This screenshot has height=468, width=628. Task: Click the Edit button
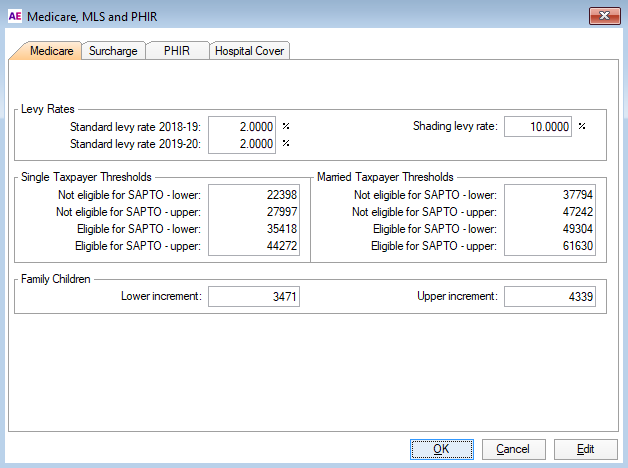pos(585,449)
